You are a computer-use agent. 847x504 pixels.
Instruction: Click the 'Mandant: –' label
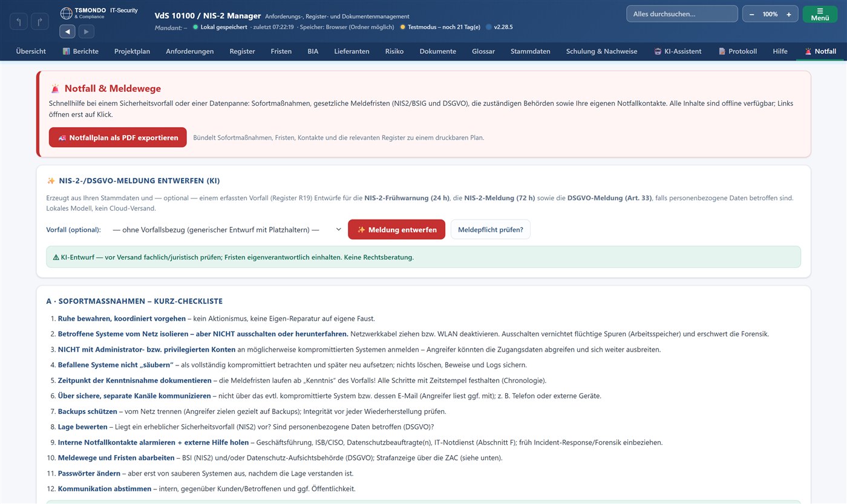[171, 27]
